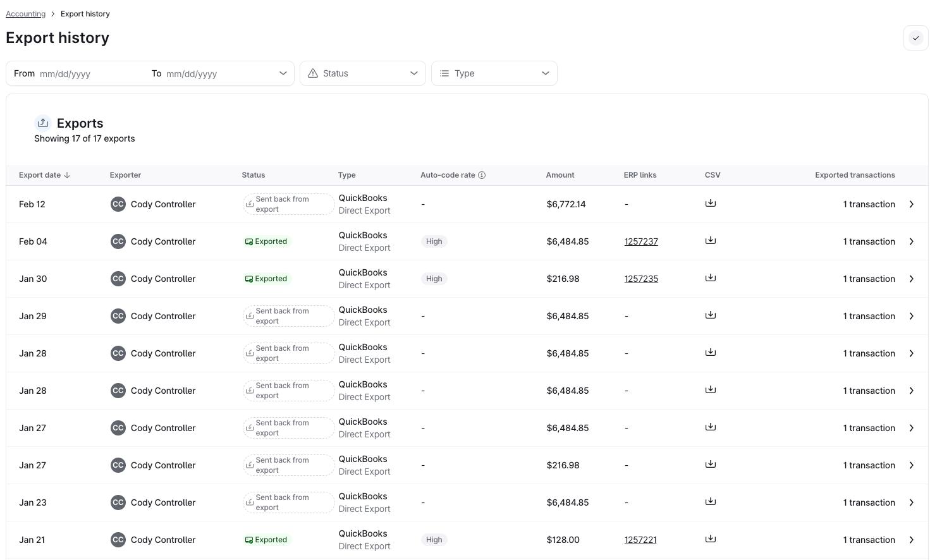Click the To date input field
Image resolution: width=930 pixels, height=560 pixels.
tap(215, 74)
